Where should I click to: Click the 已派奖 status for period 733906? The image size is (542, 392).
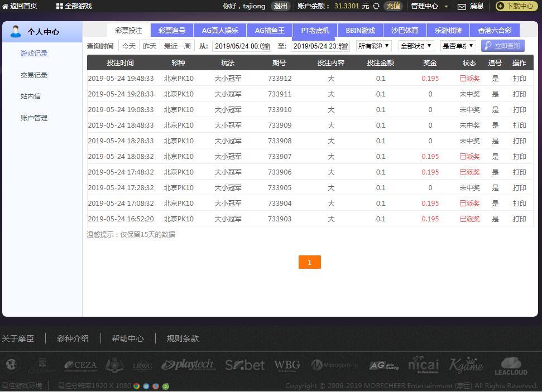point(469,172)
